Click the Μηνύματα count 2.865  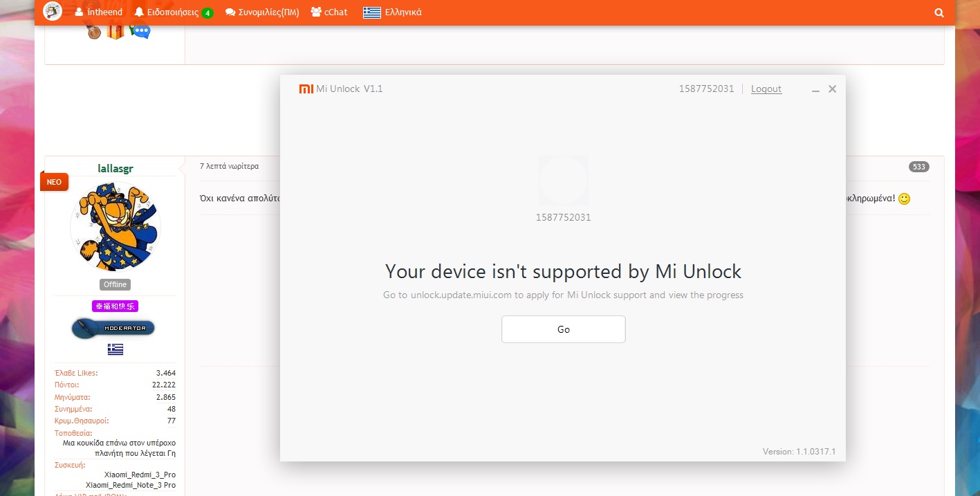(x=166, y=397)
